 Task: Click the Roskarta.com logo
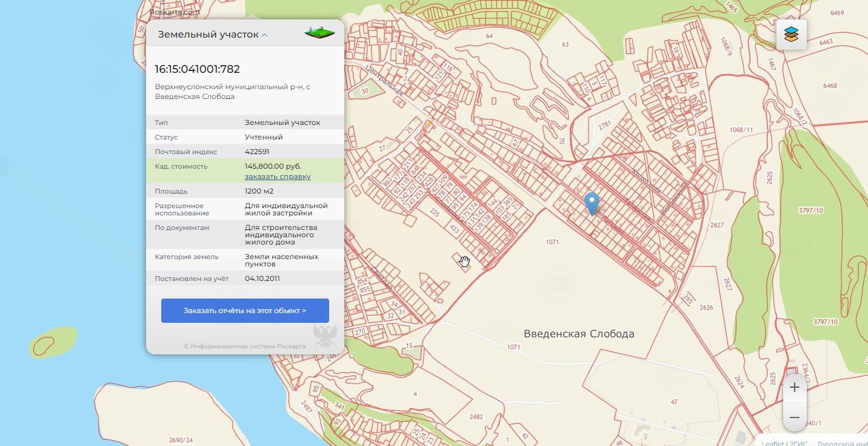click(175, 12)
